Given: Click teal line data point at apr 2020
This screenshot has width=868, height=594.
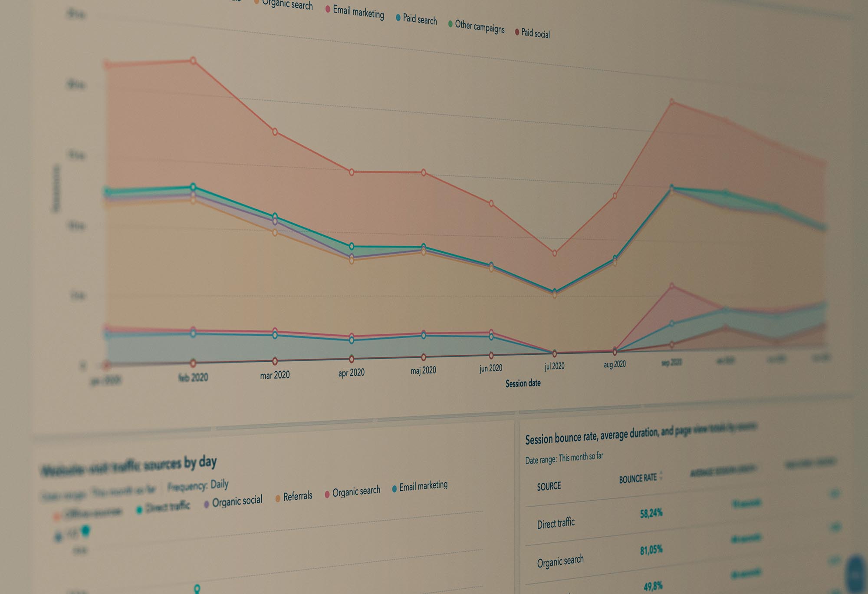Looking at the screenshot, I should 352,247.
